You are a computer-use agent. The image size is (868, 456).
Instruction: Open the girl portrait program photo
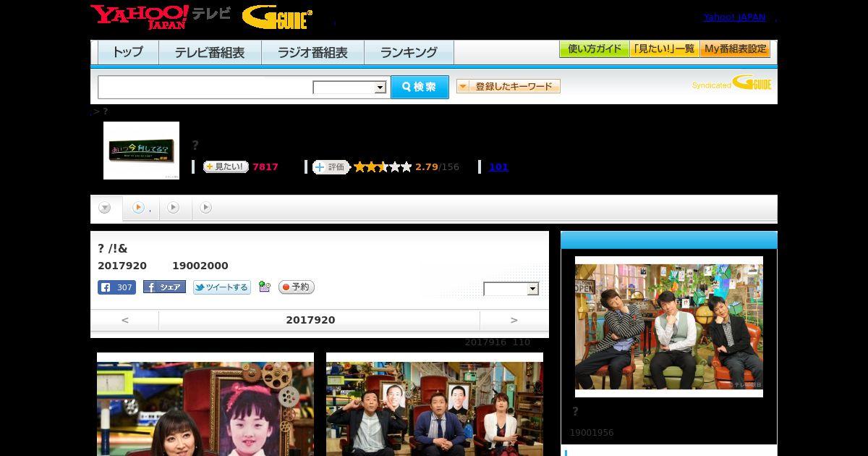[205, 405]
